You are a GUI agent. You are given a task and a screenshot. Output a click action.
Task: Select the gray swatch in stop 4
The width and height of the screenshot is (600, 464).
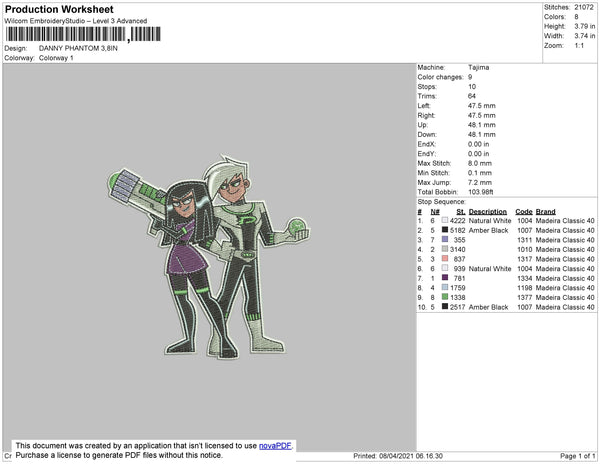coord(445,249)
